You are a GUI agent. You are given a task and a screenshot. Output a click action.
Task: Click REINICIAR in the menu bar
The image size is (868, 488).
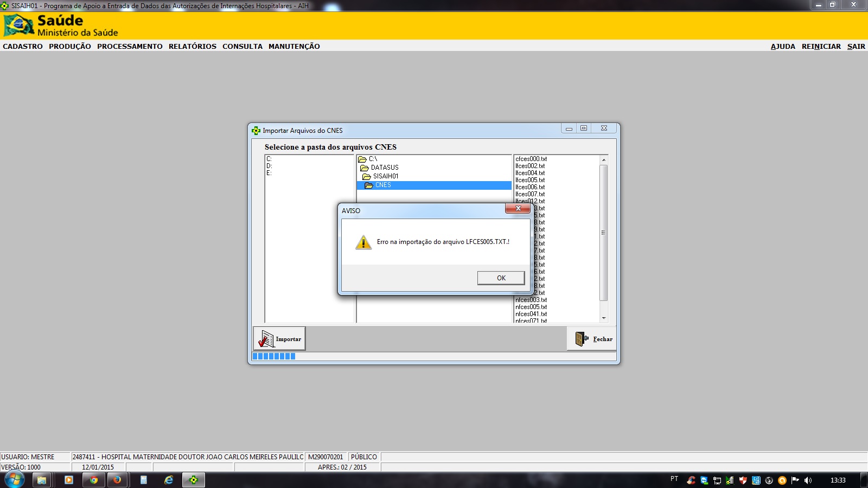pyautogui.click(x=821, y=47)
